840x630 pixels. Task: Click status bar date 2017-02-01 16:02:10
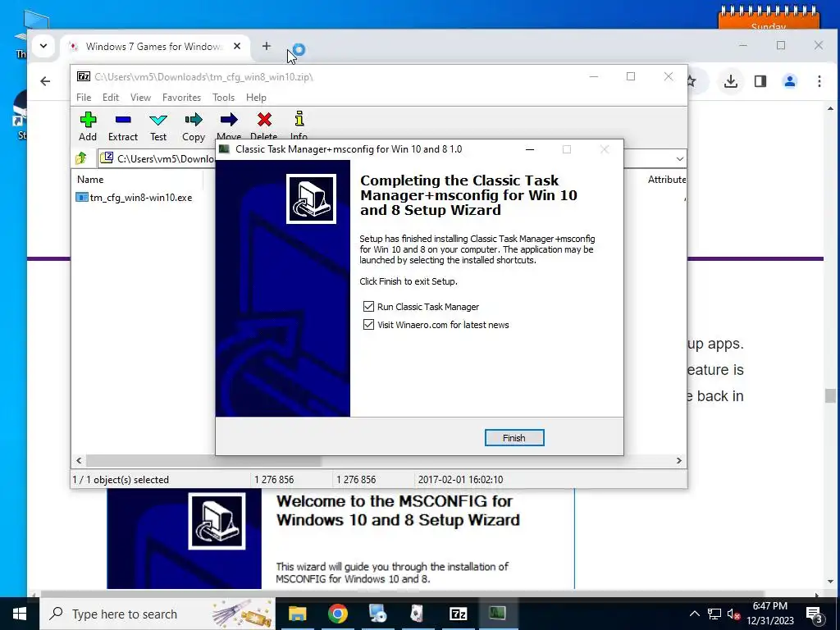click(460, 479)
